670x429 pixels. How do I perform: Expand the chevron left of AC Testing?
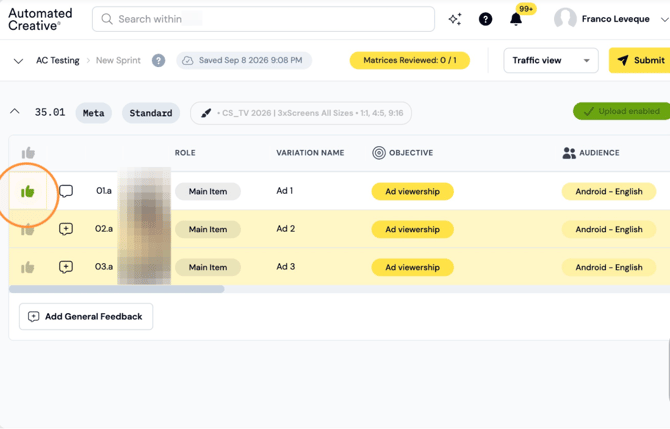(x=18, y=61)
